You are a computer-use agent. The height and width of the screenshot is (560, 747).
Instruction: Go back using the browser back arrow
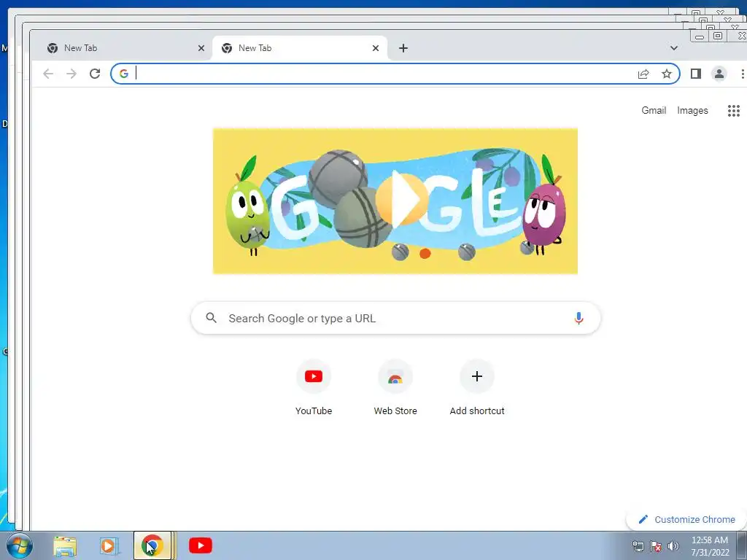(x=48, y=74)
